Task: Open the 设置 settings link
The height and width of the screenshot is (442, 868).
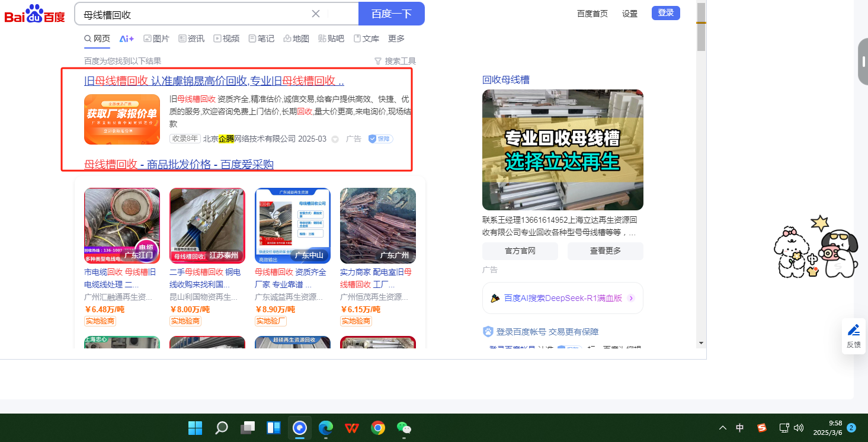Action: 630,14
